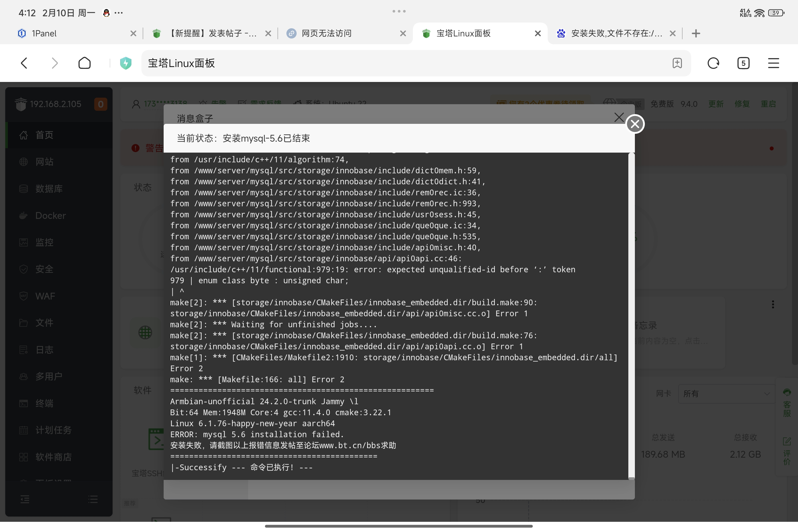Screen dimensions: 798x532
Task: Open WAF in the sidebar
Action: tap(59, 296)
